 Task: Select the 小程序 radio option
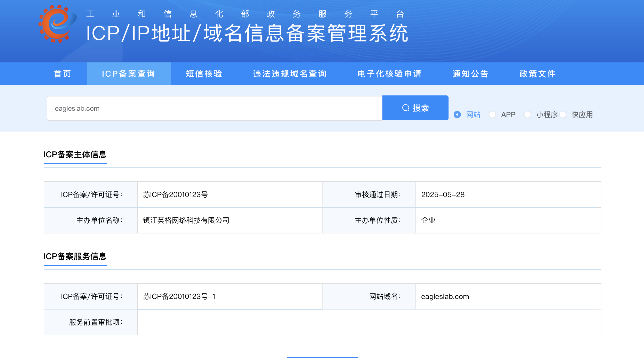tap(528, 115)
